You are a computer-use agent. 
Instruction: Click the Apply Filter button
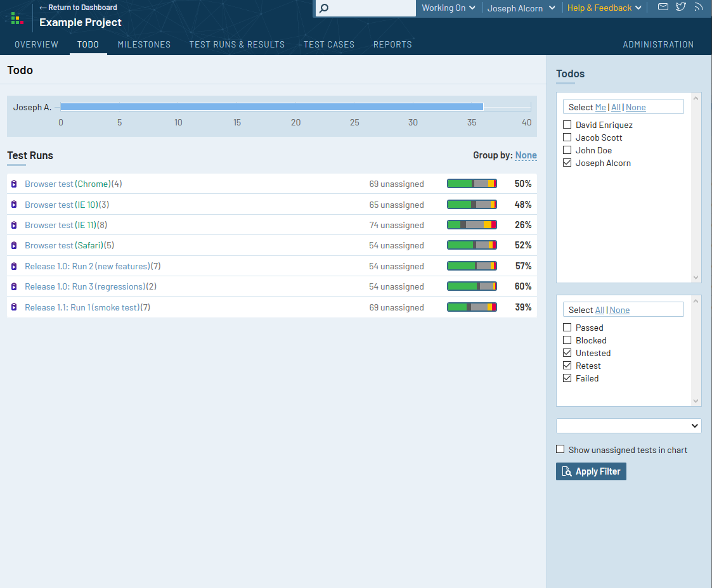click(x=591, y=471)
